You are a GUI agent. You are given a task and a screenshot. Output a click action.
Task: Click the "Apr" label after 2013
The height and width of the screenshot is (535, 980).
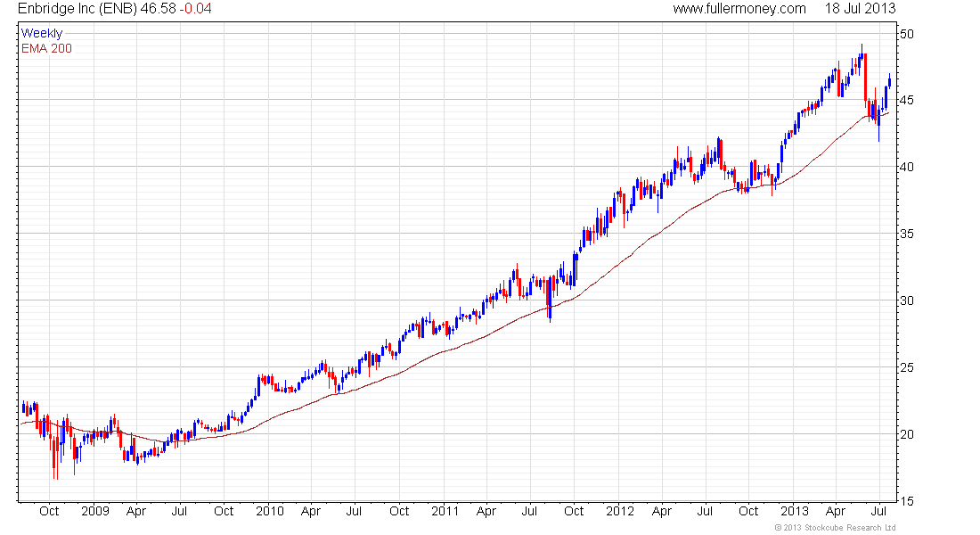[x=836, y=511]
